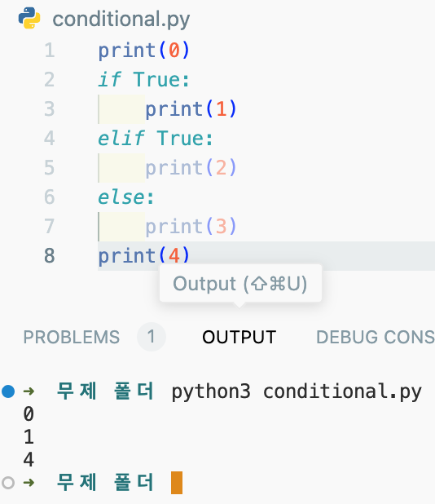
Task: Click terminal output line '4'
Action: click(x=29, y=460)
